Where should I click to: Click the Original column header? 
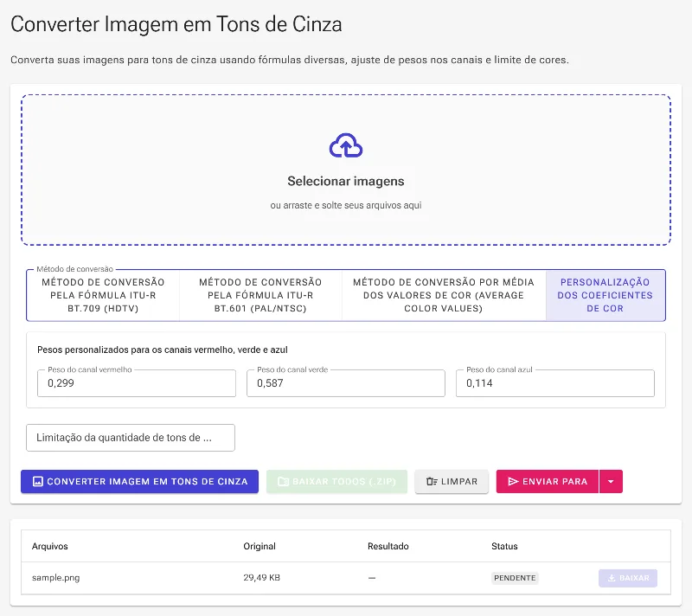(x=259, y=546)
